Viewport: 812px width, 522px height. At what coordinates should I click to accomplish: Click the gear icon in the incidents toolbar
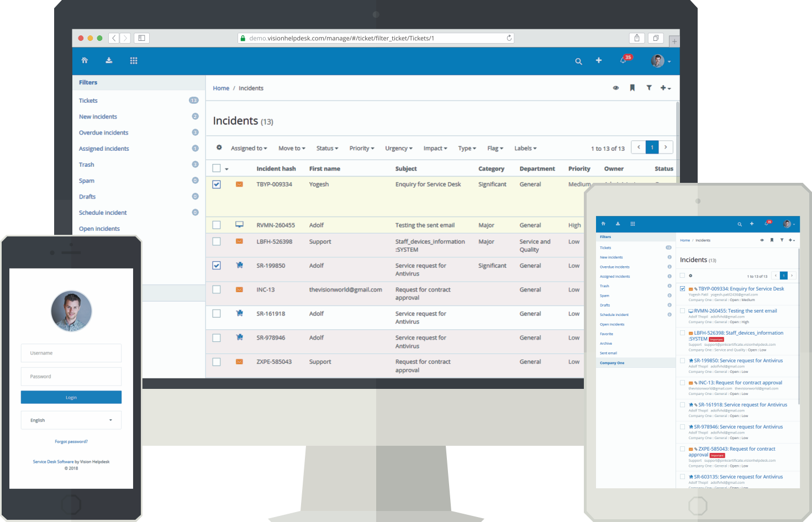[219, 147]
